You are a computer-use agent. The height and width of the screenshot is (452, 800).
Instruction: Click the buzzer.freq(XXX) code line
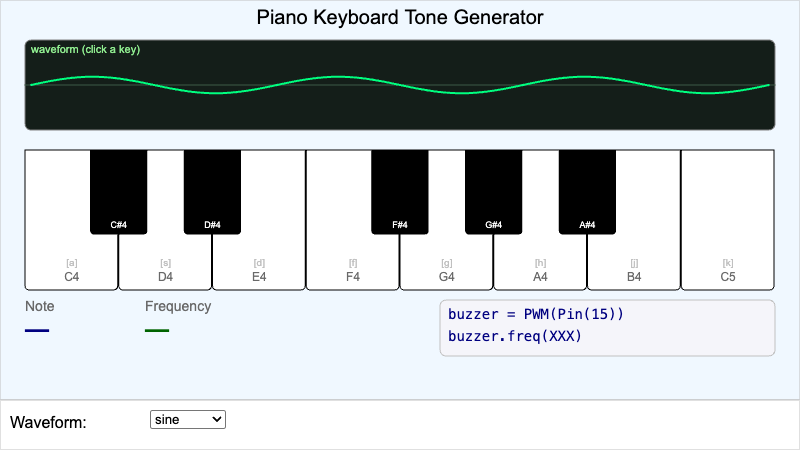click(x=515, y=336)
